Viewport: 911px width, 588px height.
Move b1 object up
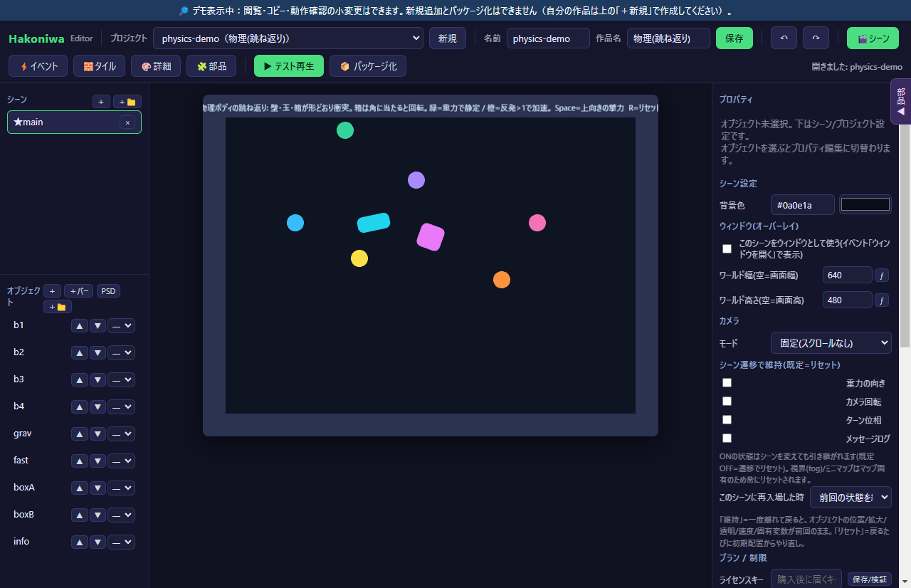(x=80, y=326)
